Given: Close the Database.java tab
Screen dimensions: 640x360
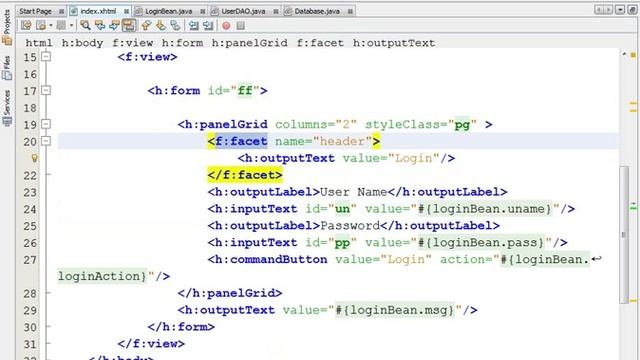Looking at the screenshot, I should click(x=350, y=11).
